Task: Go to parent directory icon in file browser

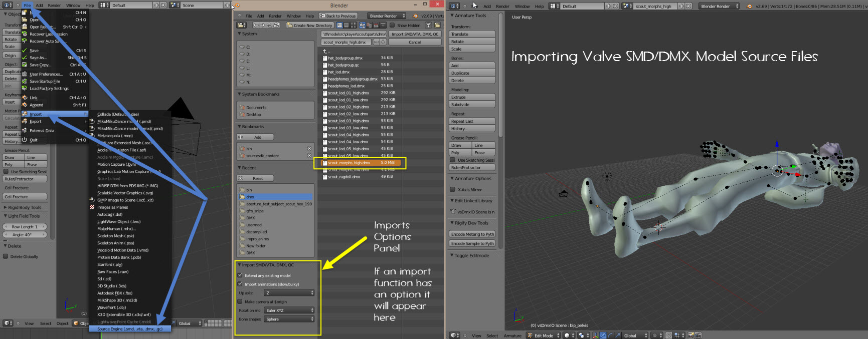Action: tap(270, 25)
